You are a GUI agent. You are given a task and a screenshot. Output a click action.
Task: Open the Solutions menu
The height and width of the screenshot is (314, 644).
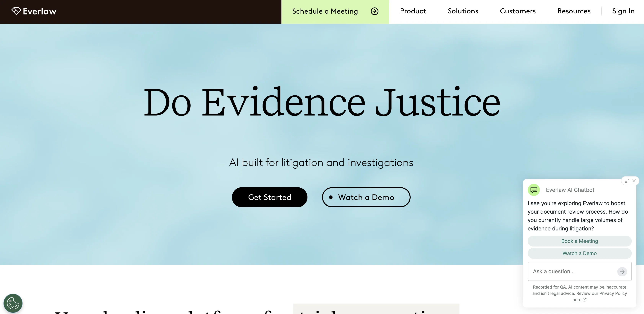click(x=463, y=11)
